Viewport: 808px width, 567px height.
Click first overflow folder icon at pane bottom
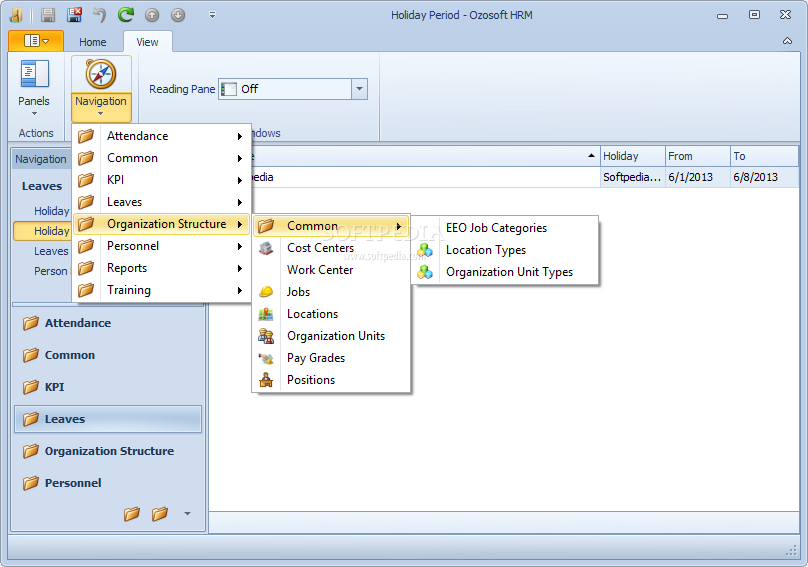click(132, 514)
